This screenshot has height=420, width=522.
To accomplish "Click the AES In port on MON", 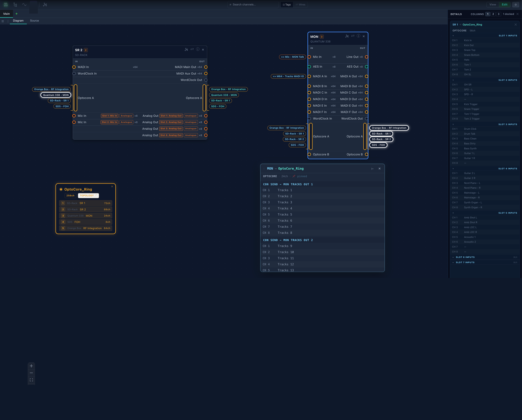I will tap(309, 67).
